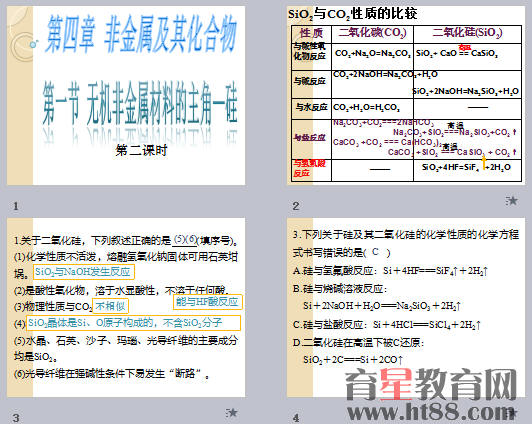532x424 pixels.
Task: Click the animation star icon under slide 3
Action: 232,413
